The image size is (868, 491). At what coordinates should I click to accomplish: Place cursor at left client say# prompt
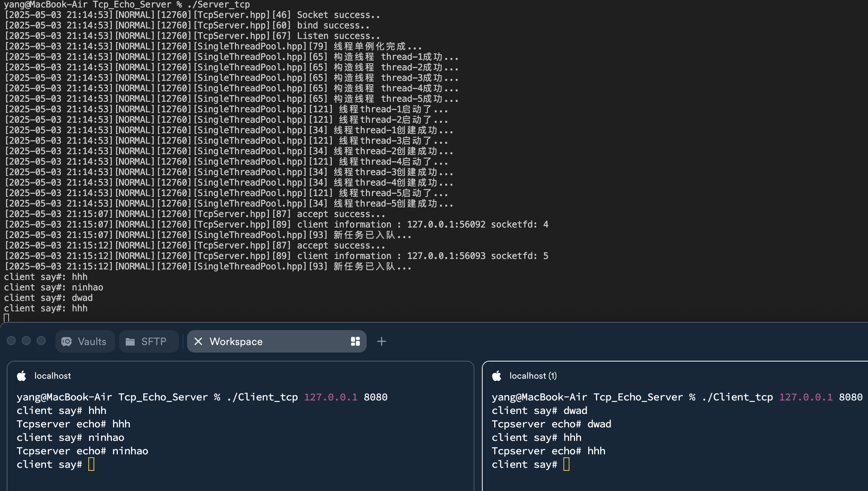tap(91, 464)
